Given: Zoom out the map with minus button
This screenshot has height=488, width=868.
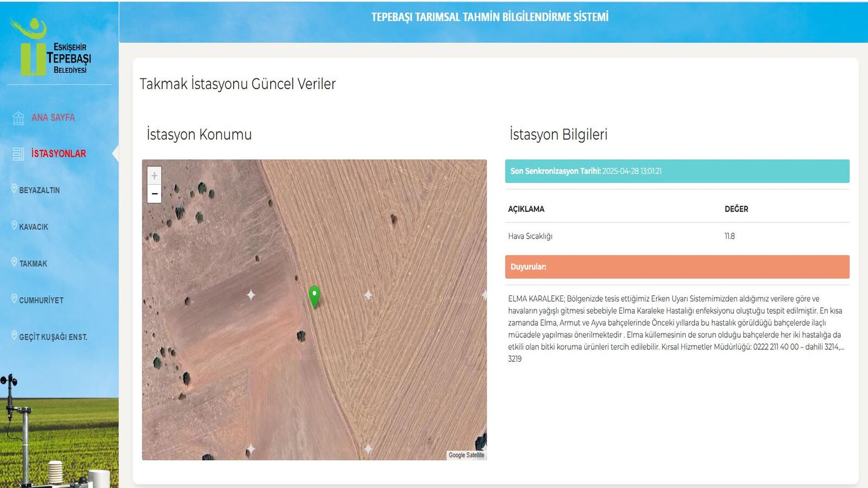Looking at the screenshot, I should click(x=155, y=194).
